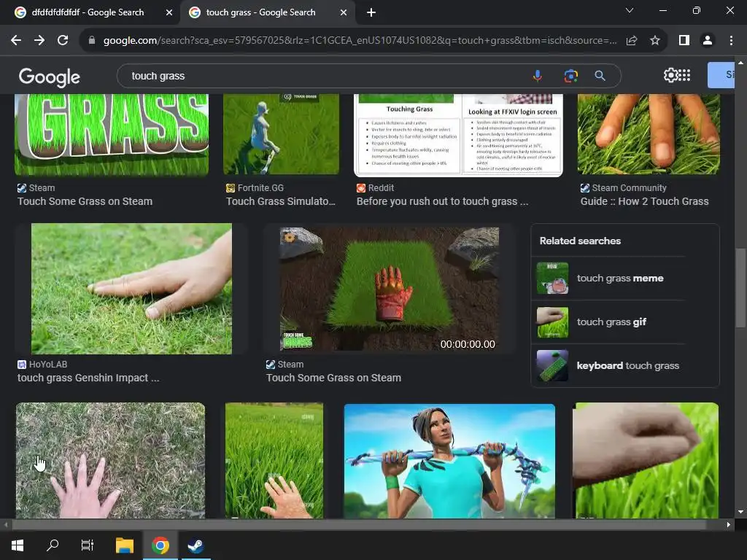This screenshot has height=560, width=747.
Task: Open Task View from the taskbar
Action: pos(88,545)
